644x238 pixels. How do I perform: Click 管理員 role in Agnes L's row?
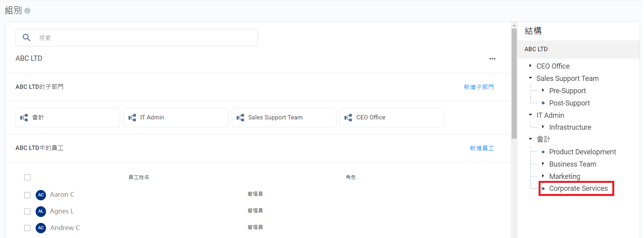pyautogui.click(x=255, y=211)
